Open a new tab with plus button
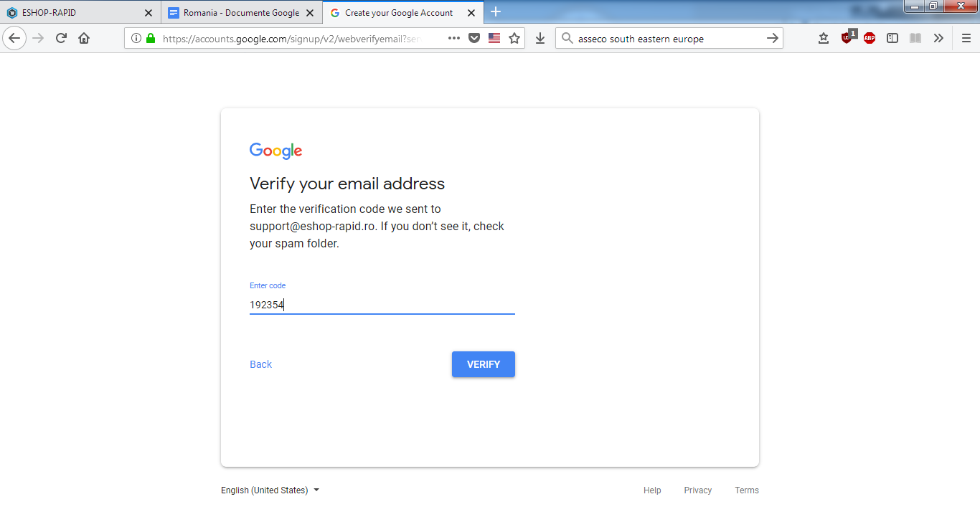Viewport: 980px width, 522px height. [495, 12]
